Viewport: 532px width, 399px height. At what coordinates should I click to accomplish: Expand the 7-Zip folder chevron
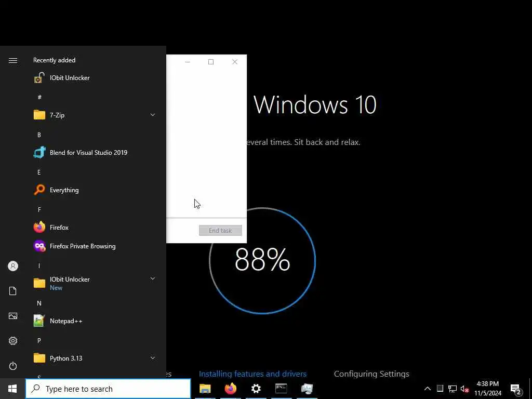pyautogui.click(x=153, y=115)
